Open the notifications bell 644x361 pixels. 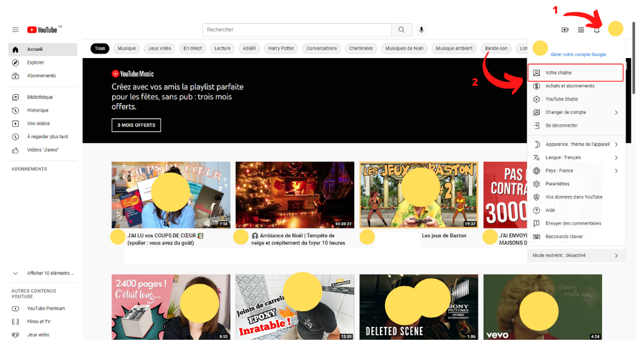coord(597,30)
